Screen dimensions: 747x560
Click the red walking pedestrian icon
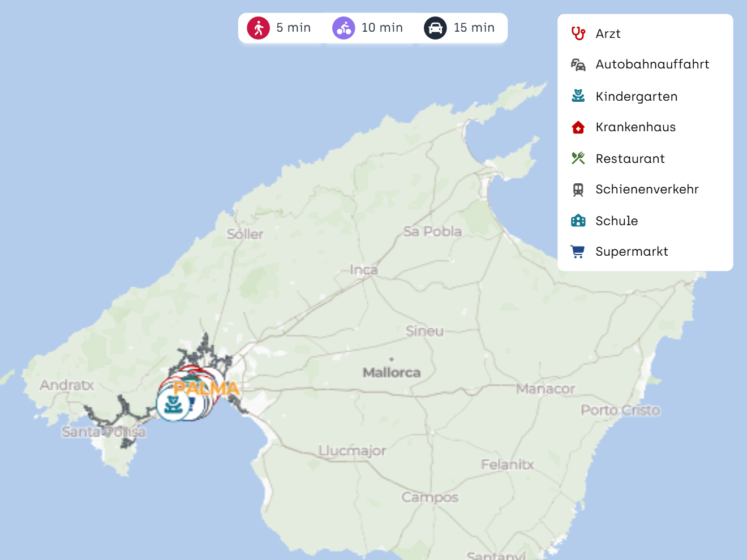tap(259, 28)
